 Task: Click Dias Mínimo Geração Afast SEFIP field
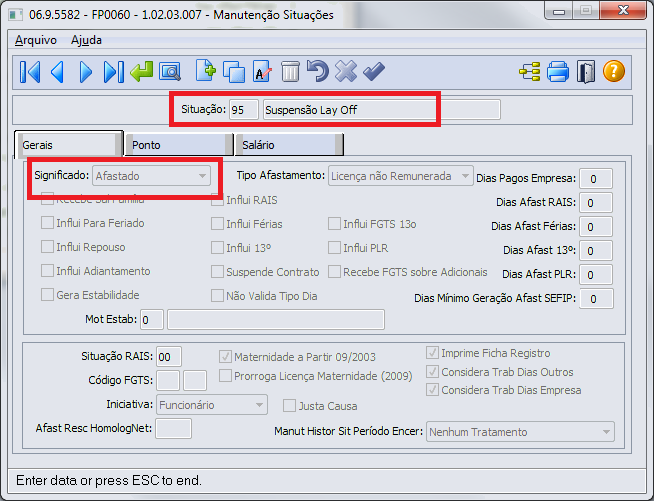(x=596, y=298)
